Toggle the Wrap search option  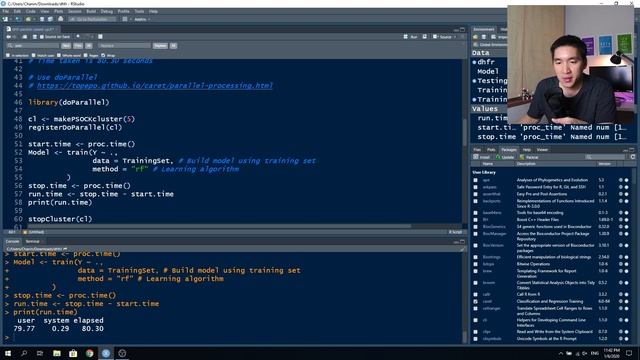point(103,55)
